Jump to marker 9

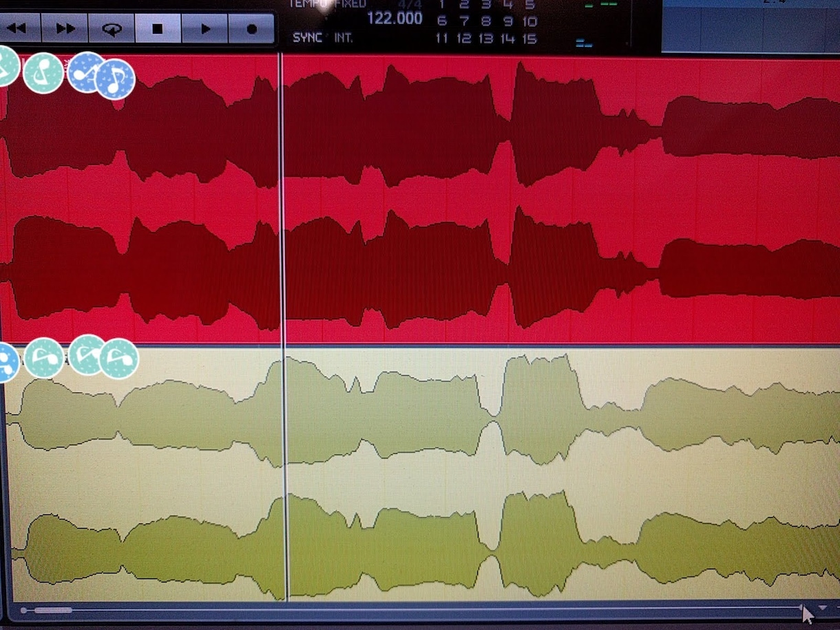(x=508, y=21)
